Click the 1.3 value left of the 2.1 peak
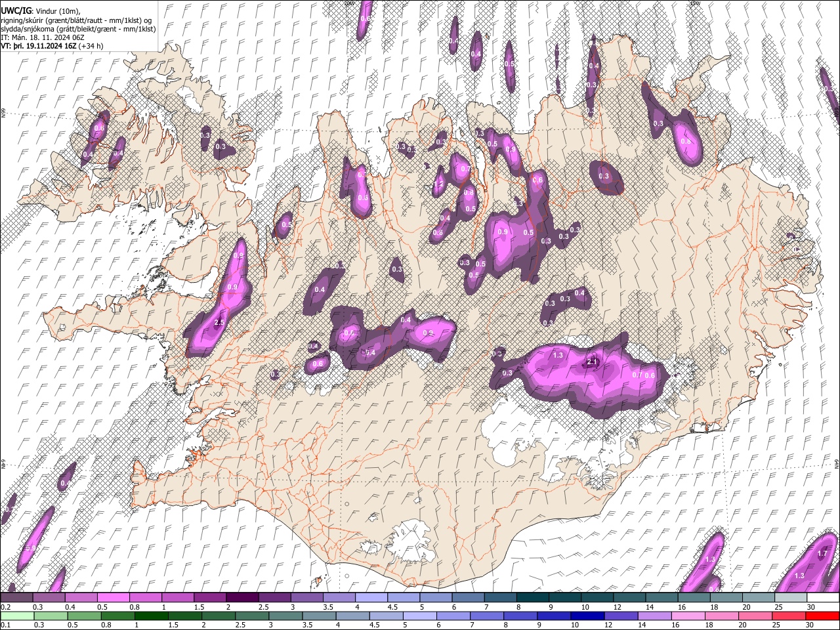This screenshot has width=840, height=630. coord(558,355)
